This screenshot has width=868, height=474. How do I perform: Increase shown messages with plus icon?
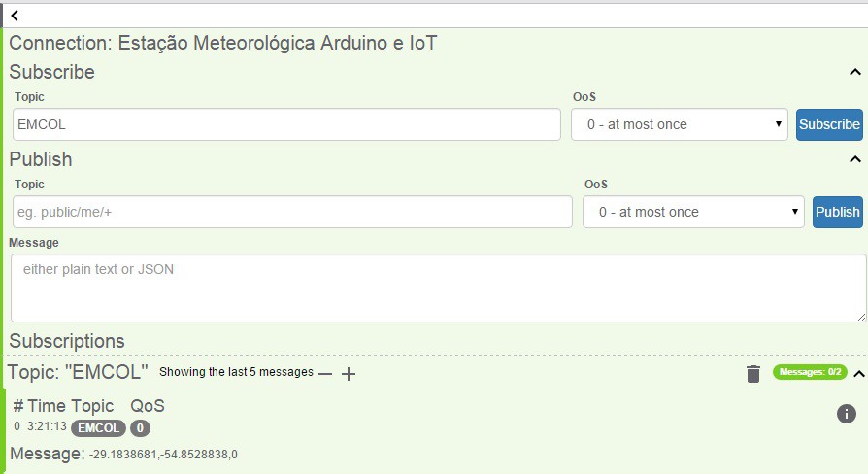coord(349,373)
